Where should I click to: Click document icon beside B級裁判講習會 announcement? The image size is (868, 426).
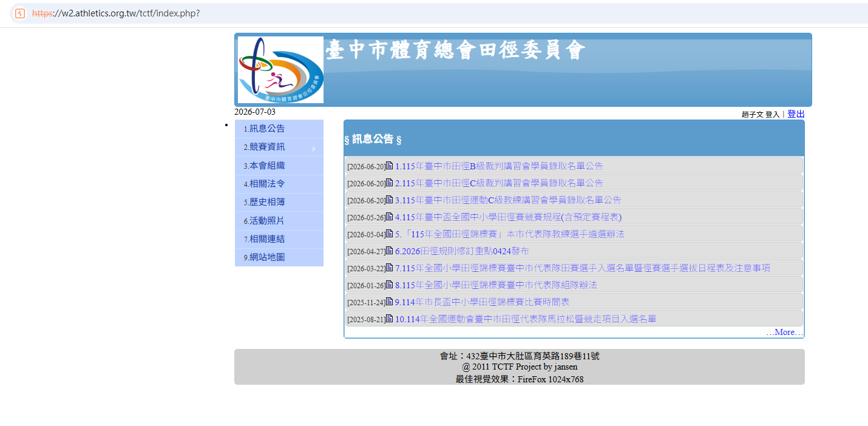(x=390, y=165)
